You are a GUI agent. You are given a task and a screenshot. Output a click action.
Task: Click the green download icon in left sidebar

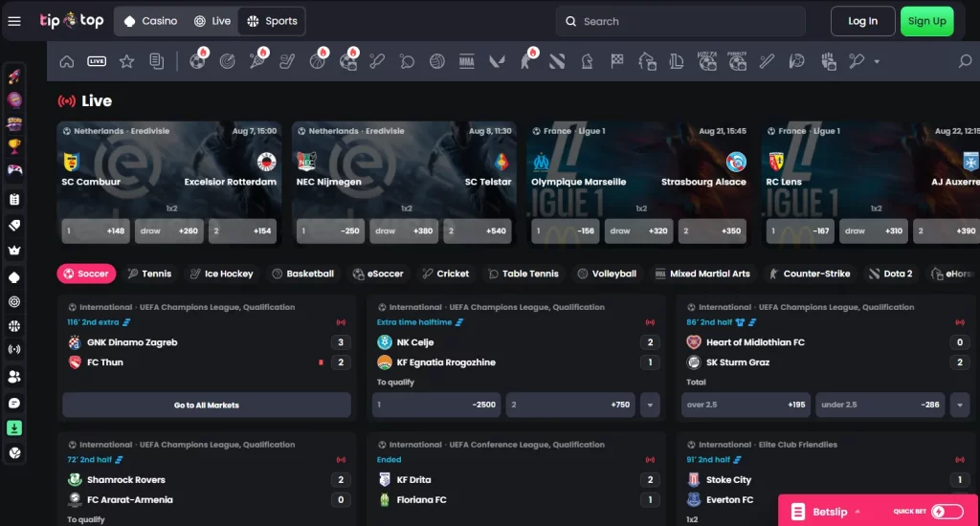pos(14,427)
